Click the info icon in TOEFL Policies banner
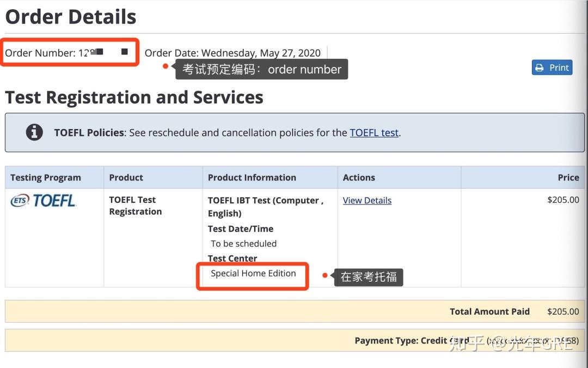The height and width of the screenshot is (368, 588). (x=34, y=132)
